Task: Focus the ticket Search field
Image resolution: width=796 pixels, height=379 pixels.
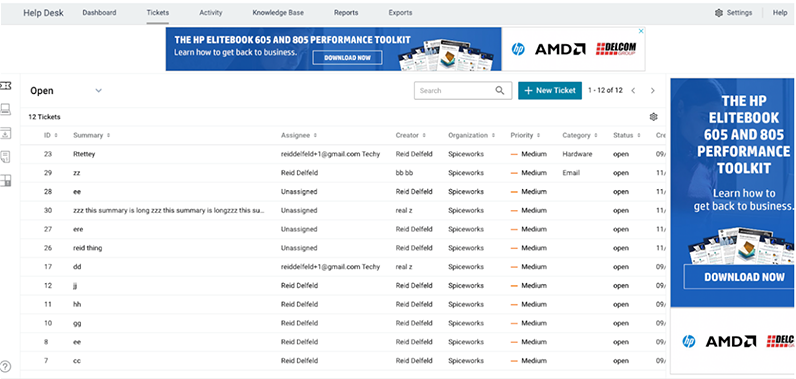Action: click(463, 90)
